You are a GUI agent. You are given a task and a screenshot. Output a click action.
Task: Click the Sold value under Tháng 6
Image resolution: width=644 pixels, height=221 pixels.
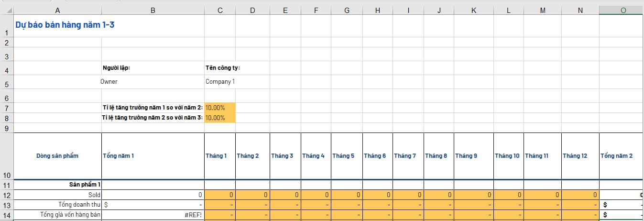pyautogui.click(x=377, y=195)
